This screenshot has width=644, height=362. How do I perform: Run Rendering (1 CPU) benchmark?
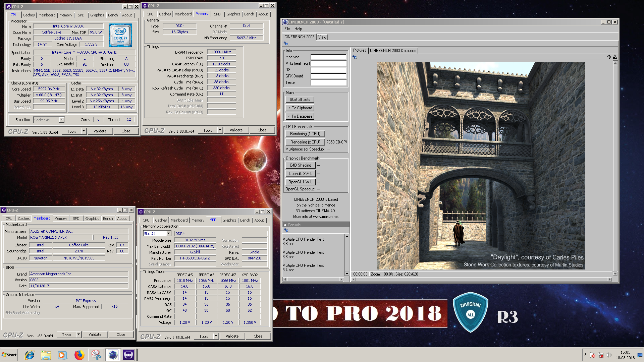point(305,134)
